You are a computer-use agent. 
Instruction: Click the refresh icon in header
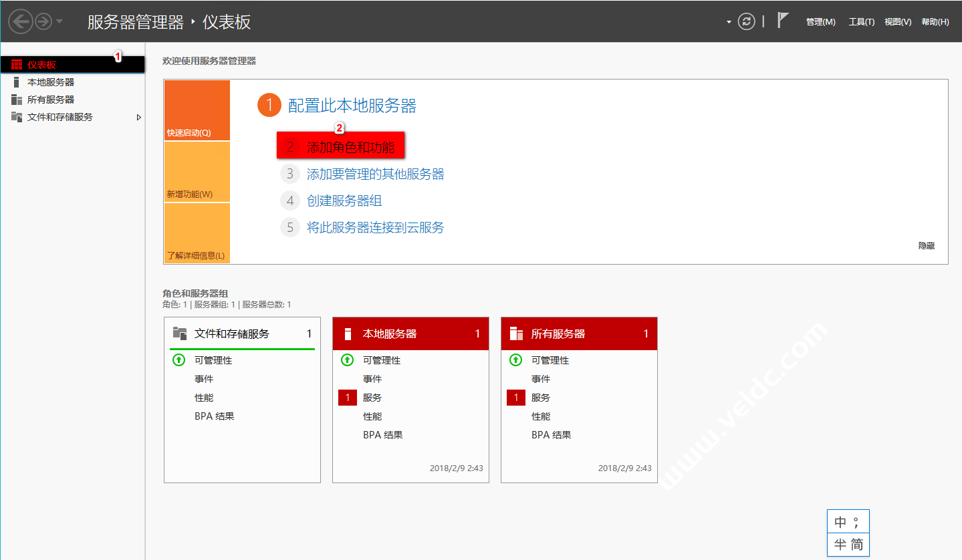[x=746, y=21]
